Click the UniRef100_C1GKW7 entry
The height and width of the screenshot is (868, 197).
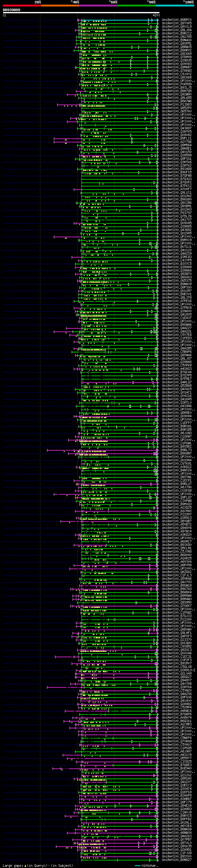[177, 436]
